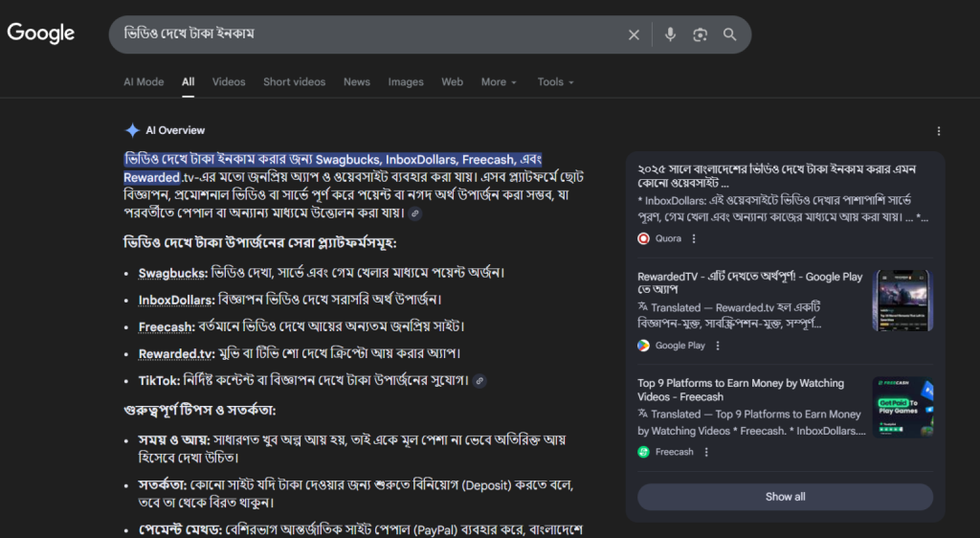Switch to Short videos tab

tap(295, 82)
